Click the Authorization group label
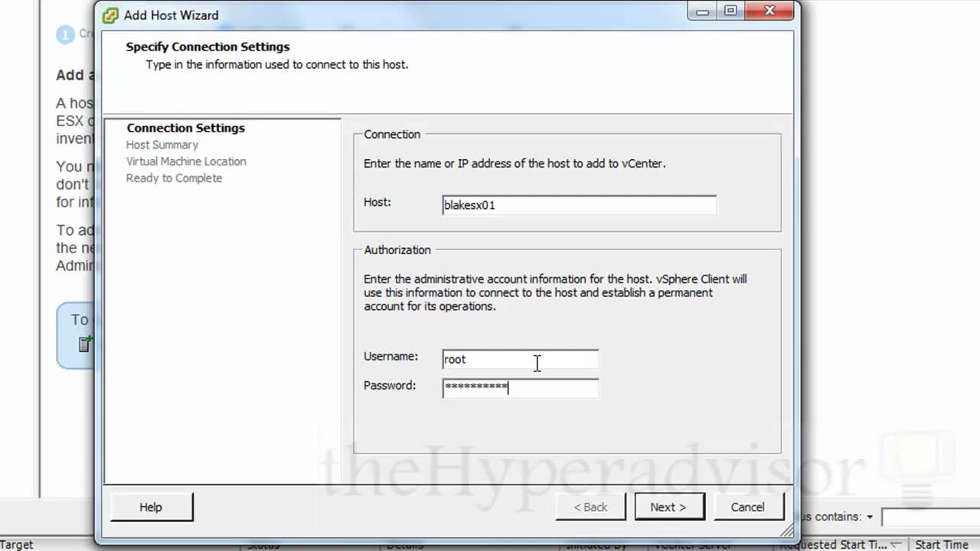The height and width of the screenshot is (551, 980). click(x=397, y=249)
